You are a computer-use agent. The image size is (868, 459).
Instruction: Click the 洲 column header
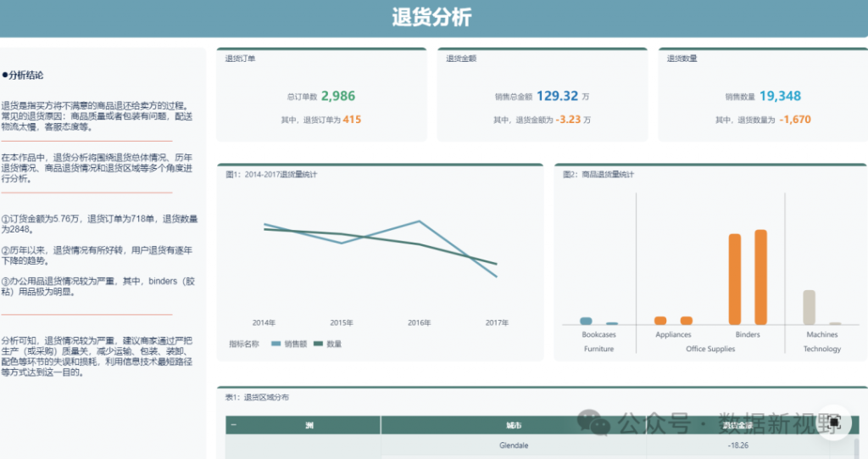(x=309, y=425)
